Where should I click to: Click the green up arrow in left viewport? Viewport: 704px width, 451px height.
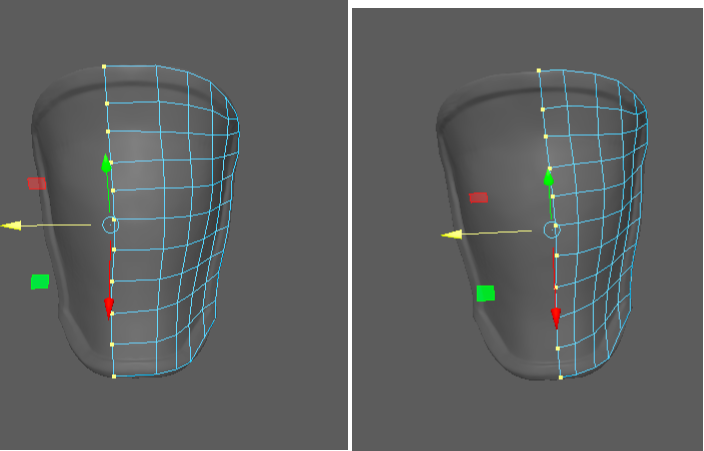(x=106, y=164)
